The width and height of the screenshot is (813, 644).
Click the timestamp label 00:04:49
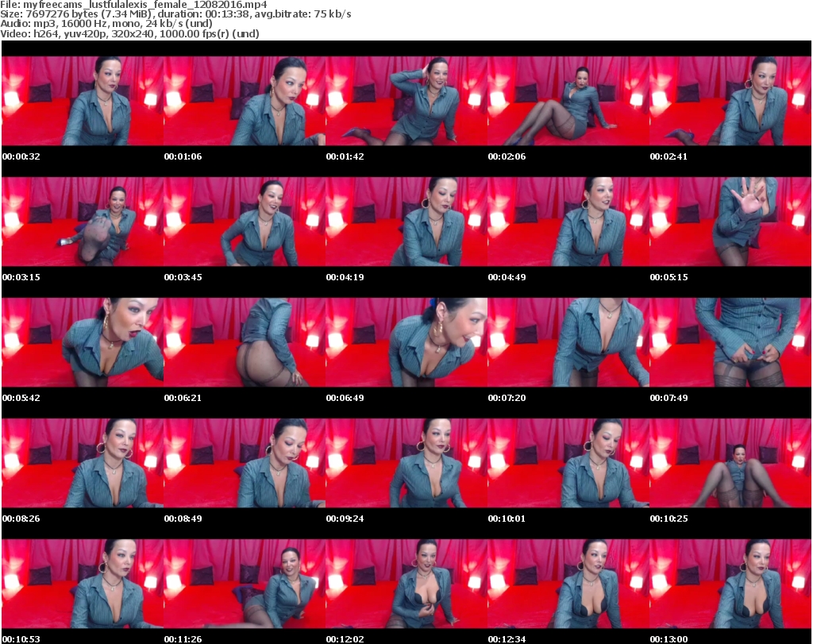tap(507, 277)
